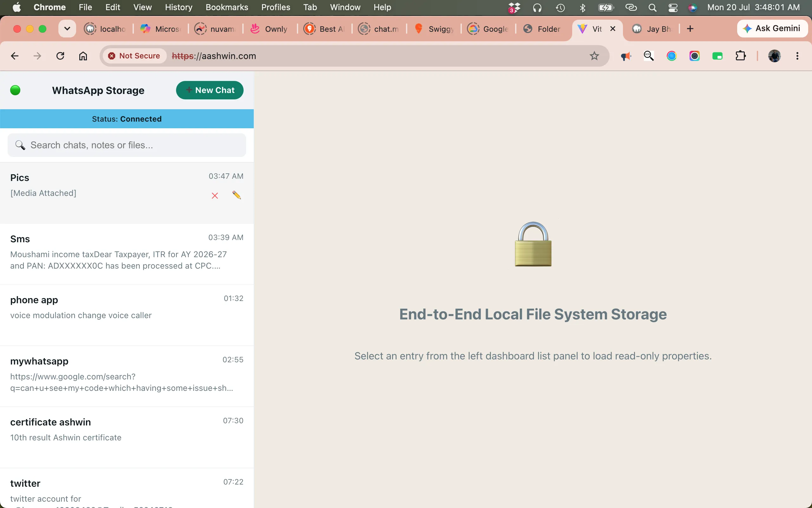Go forward with browser forward arrow
Screen dimensions: 812x508
[37, 56]
